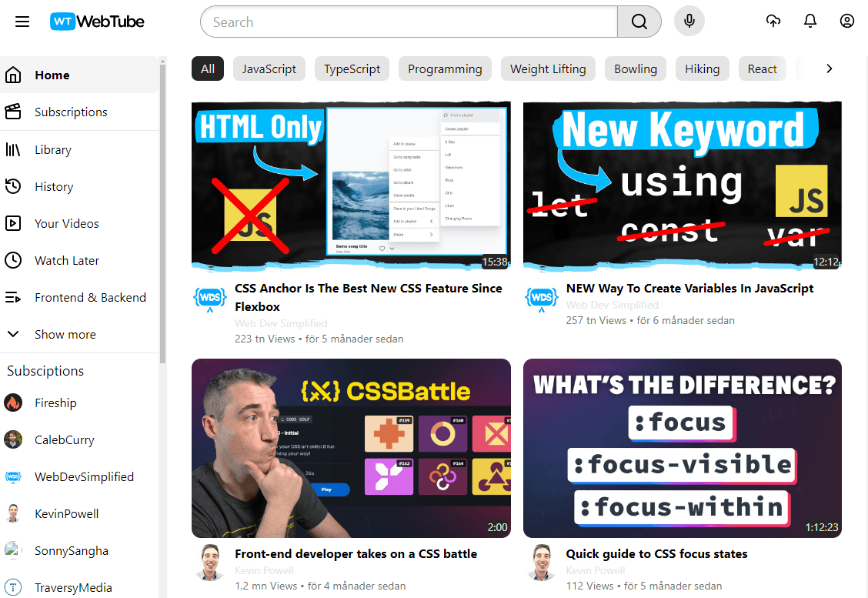Select the Weight Lifting category chip
The image size is (868, 598).
(548, 68)
